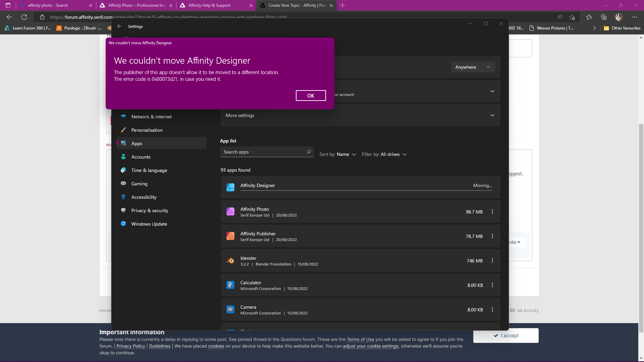Click the I accept cookie button
Screen dimensions: 644x362
coord(506,336)
